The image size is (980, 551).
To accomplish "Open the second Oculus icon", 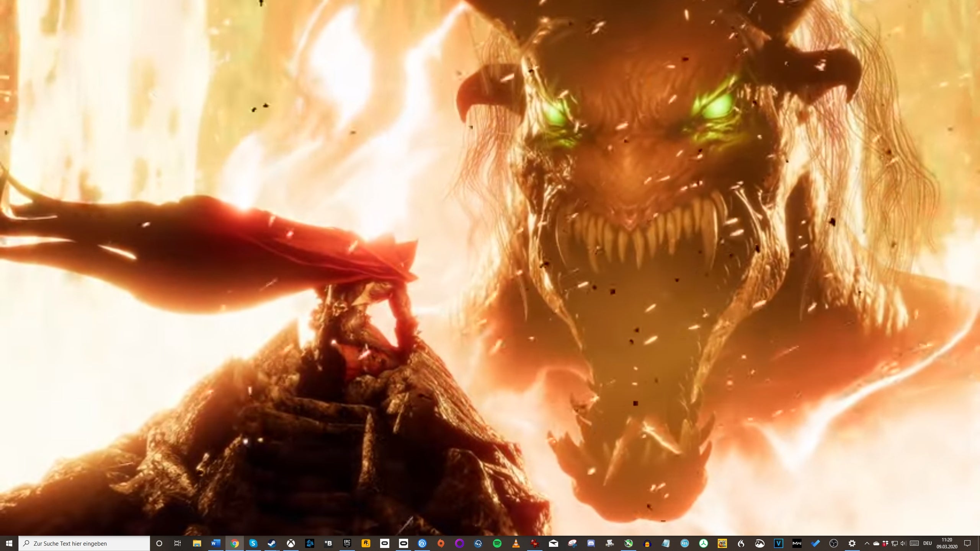I will click(x=403, y=543).
